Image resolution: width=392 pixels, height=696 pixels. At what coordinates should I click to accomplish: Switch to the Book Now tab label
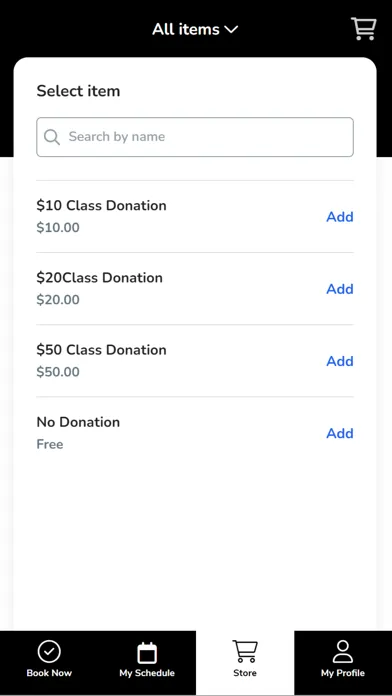coord(49,673)
